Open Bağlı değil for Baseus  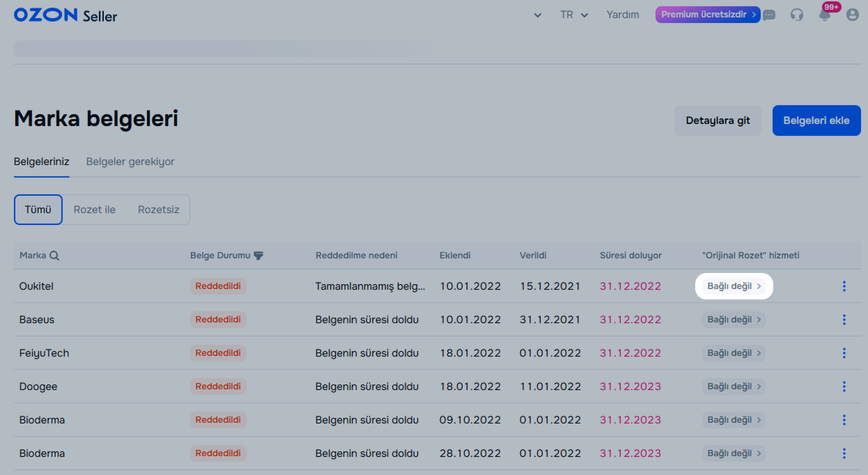[734, 320]
